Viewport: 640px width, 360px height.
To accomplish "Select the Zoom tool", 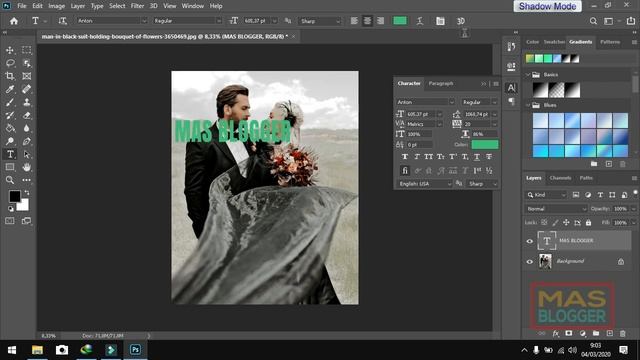I will point(10,180).
